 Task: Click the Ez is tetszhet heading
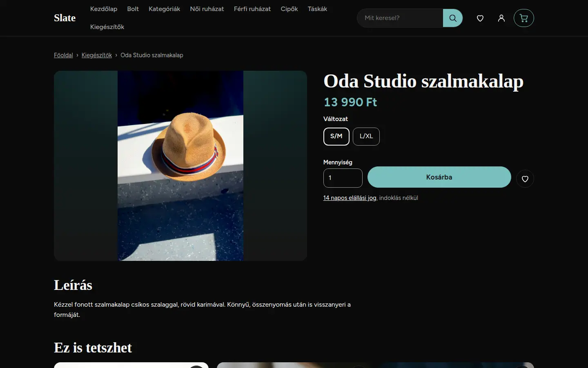pyautogui.click(x=93, y=348)
